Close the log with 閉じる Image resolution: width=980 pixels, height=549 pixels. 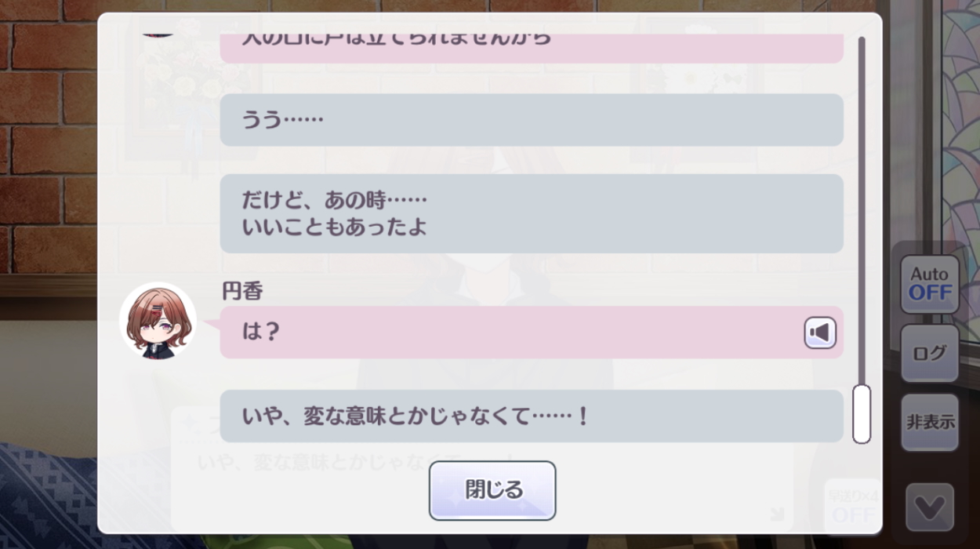[492, 490]
